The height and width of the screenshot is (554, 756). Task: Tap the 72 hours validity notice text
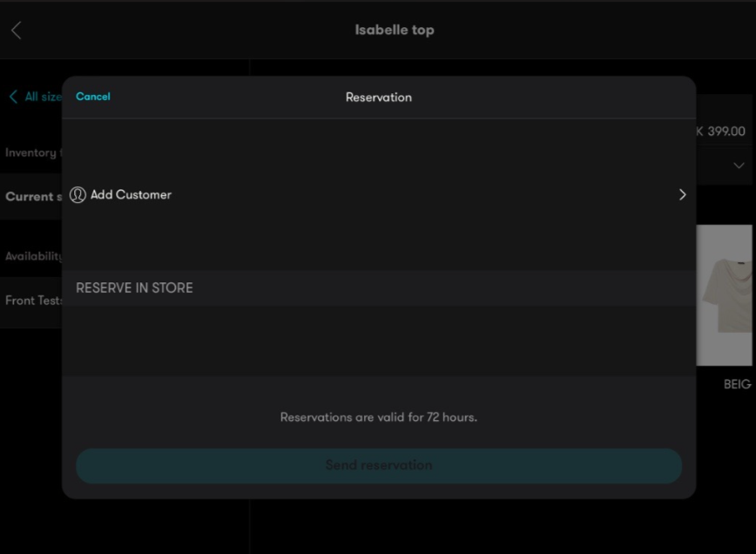[379, 417]
